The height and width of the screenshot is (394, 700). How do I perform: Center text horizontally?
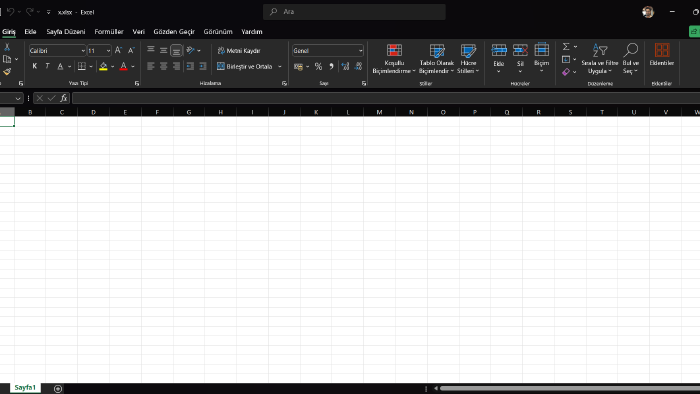point(163,66)
